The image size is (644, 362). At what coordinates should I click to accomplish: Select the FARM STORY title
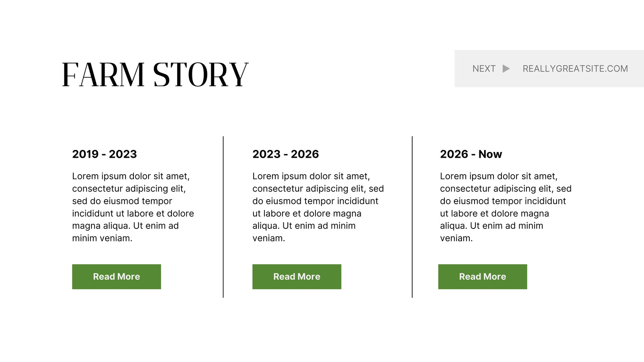pos(155,75)
